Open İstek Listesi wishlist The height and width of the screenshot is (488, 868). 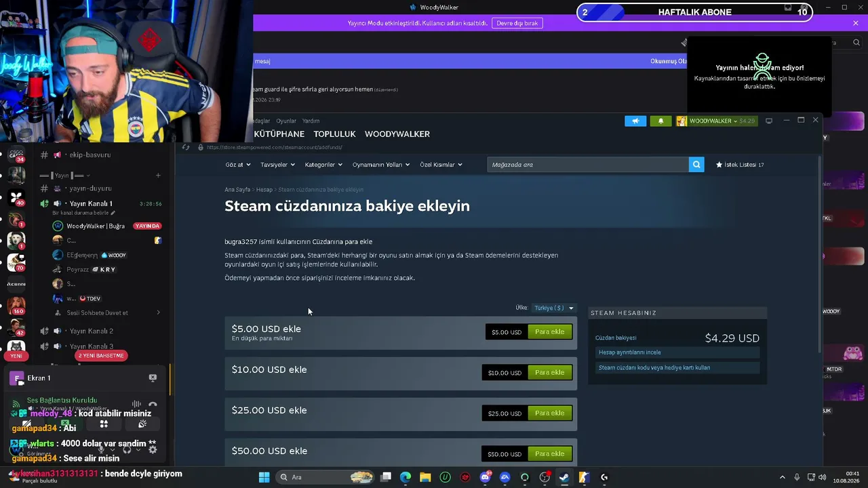click(x=740, y=165)
